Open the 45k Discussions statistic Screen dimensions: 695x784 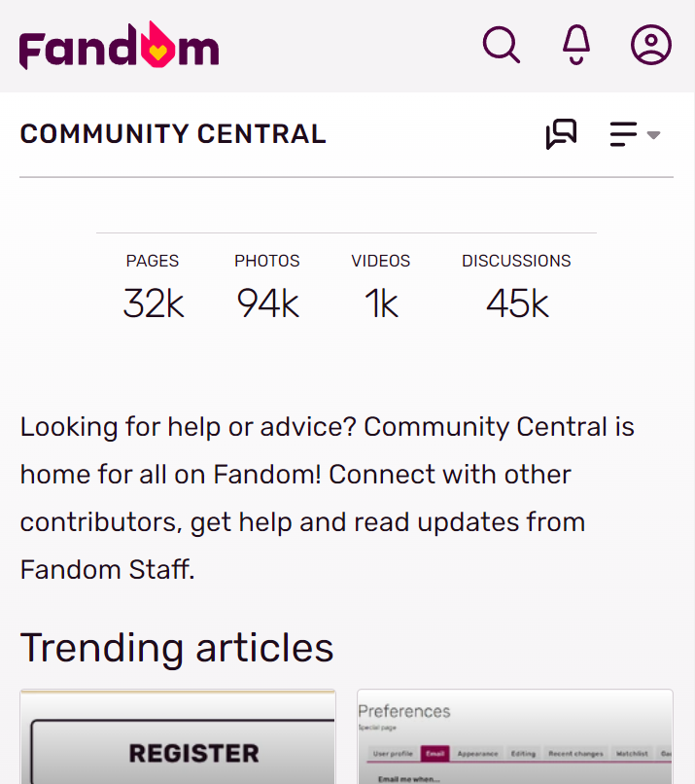tap(516, 303)
